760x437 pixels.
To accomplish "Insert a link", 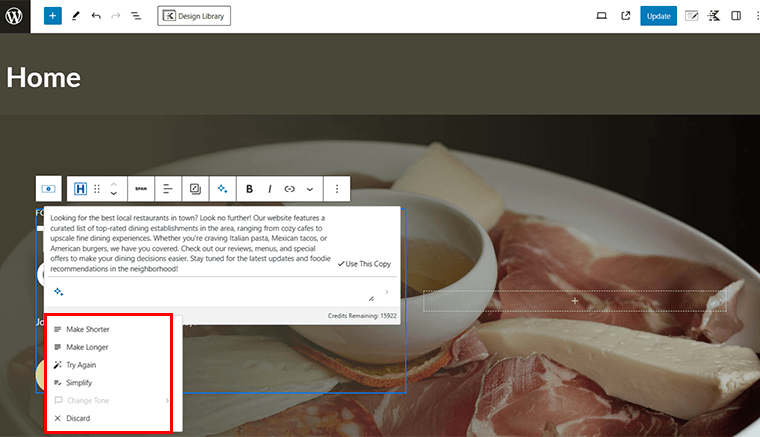I will pyautogui.click(x=289, y=188).
